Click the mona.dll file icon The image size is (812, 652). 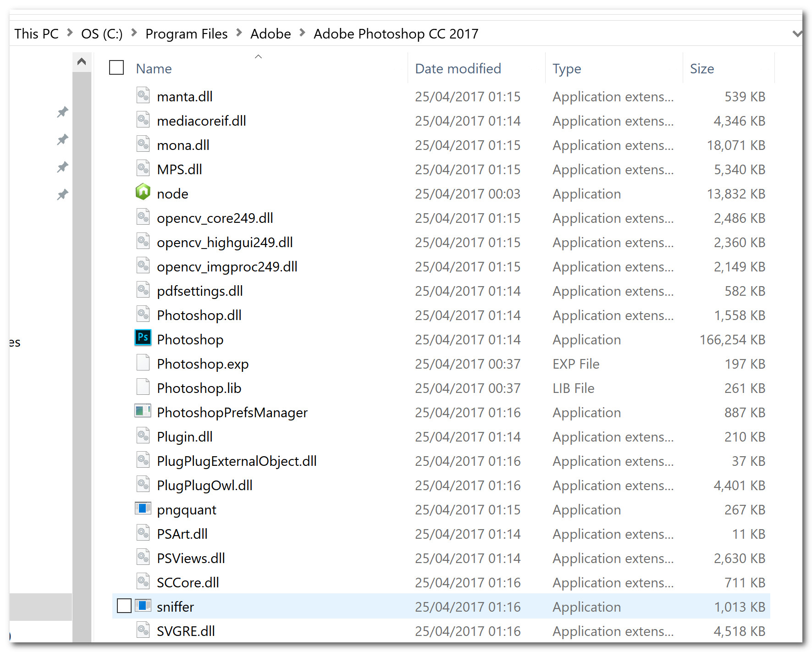pyautogui.click(x=143, y=144)
